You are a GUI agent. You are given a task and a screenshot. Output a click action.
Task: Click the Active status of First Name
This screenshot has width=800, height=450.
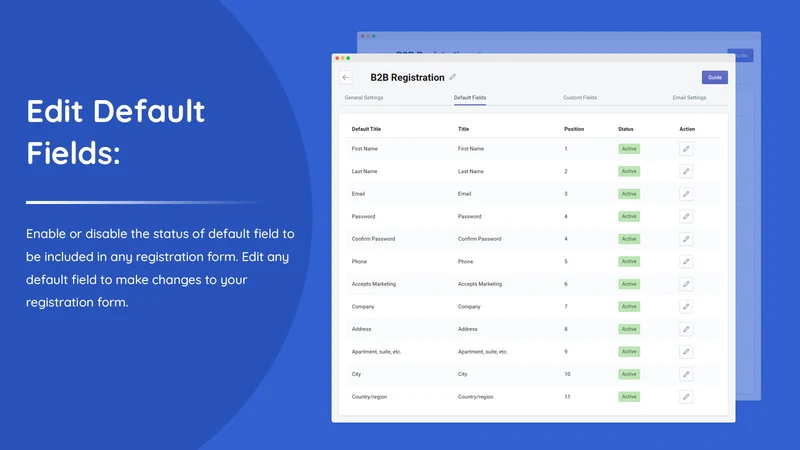(x=629, y=149)
